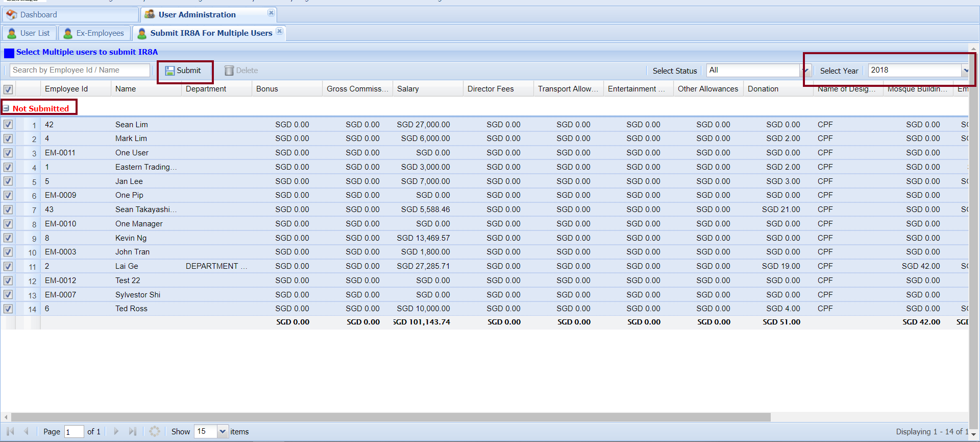Go to first page arrow

coord(10,431)
